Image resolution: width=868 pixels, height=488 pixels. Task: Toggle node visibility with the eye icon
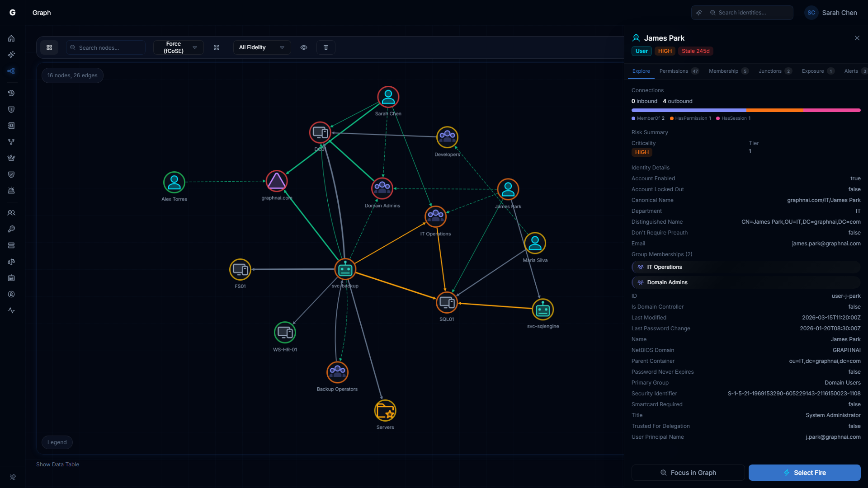point(303,47)
